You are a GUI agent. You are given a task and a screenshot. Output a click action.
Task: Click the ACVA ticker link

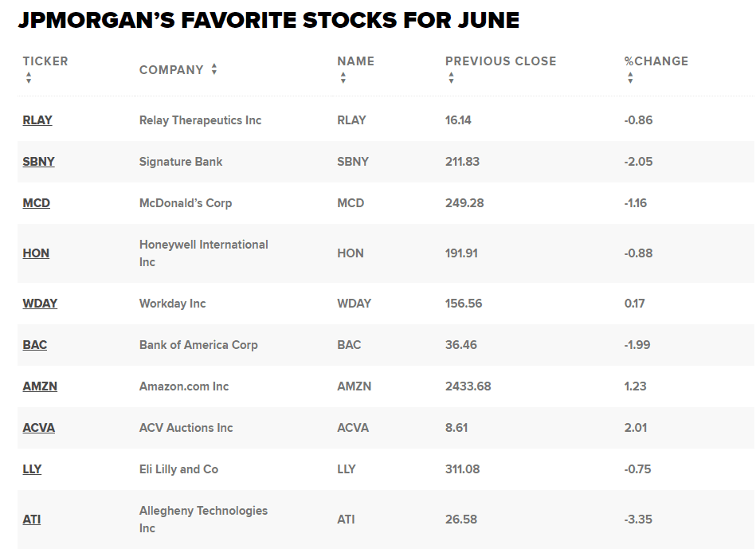coord(39,428)
